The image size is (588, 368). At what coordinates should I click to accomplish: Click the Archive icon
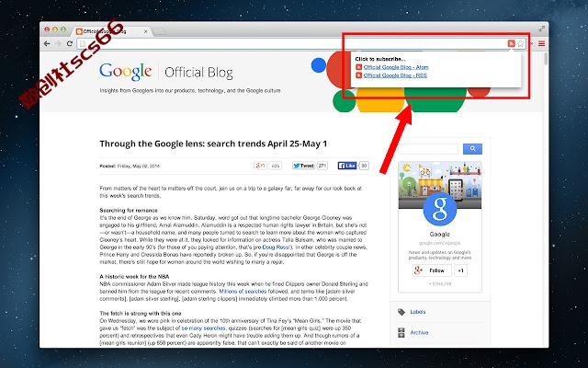(401, 332)
